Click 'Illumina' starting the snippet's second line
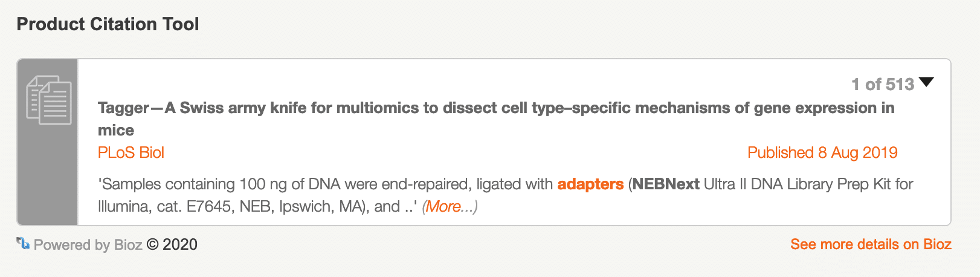This screenshot has width=980, height=277. point(124,206)
